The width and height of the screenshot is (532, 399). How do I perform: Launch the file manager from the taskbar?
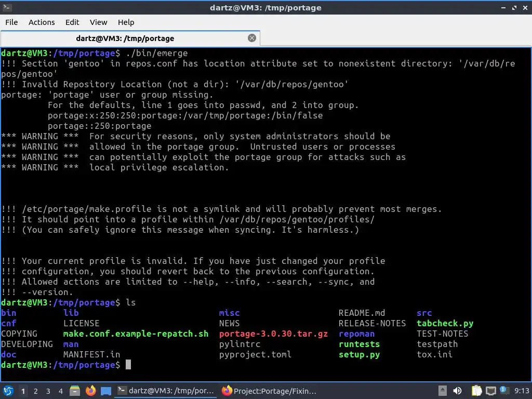tap(75, 391)
